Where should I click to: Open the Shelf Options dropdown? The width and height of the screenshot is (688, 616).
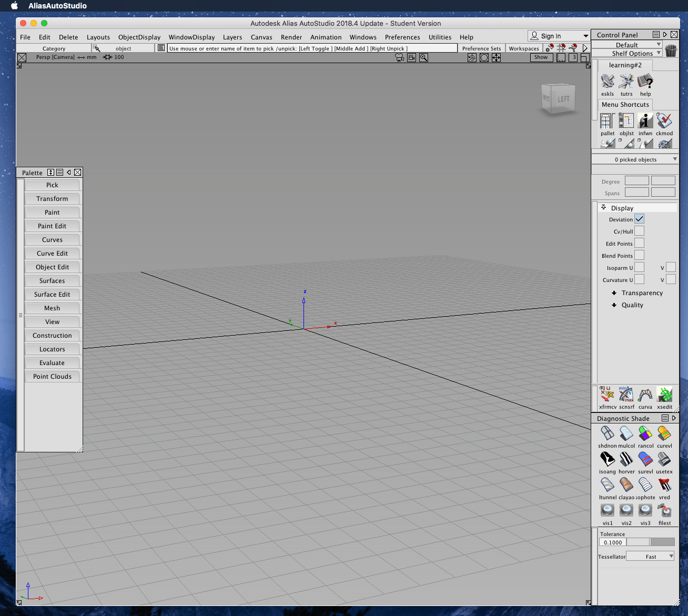click(x=627, y=53)
